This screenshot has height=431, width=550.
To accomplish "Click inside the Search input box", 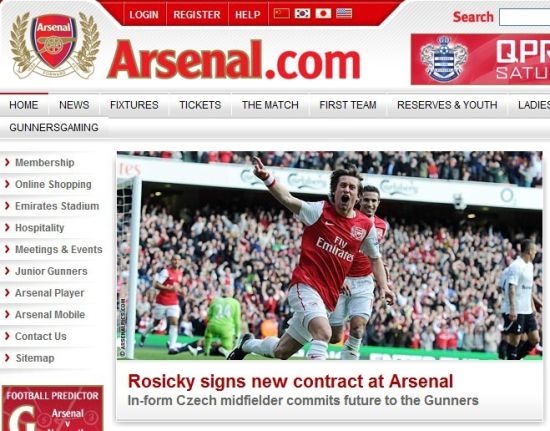I will click(x=524, y=17).
